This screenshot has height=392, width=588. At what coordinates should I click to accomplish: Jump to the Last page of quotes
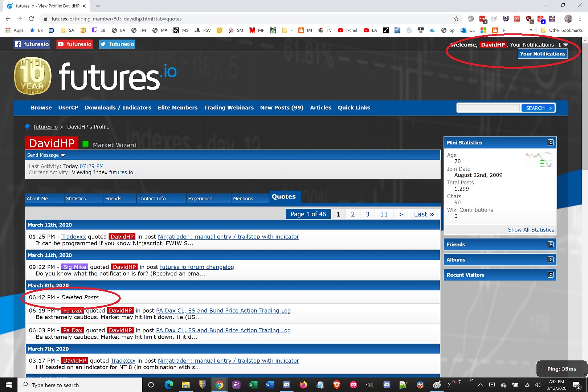(424, 214)
